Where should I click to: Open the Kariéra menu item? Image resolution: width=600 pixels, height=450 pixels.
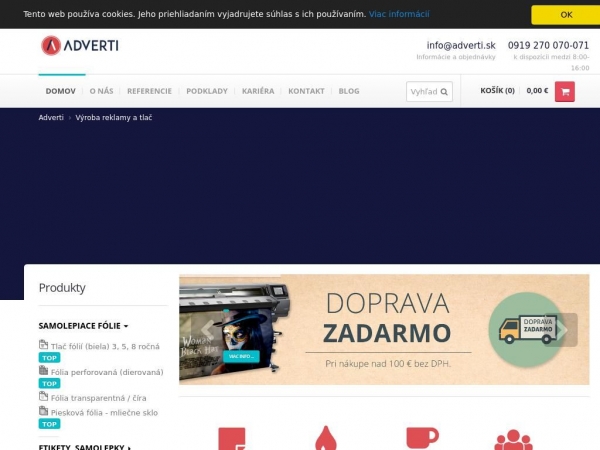tap(258, 91)
